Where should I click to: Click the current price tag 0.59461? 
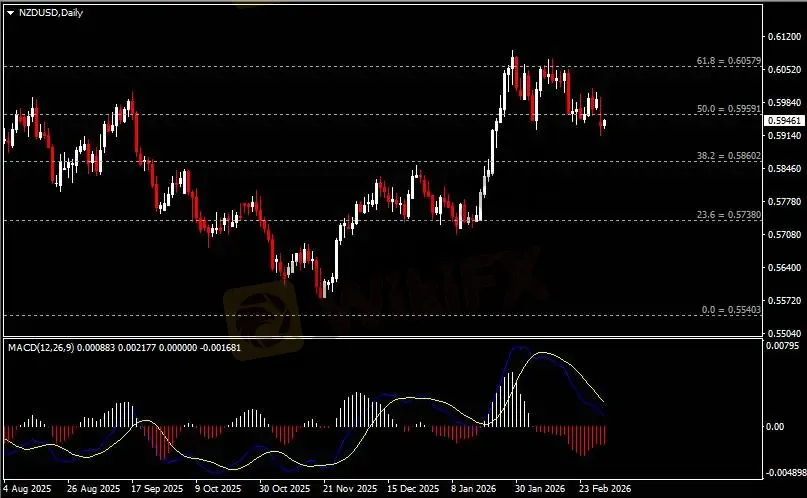point(784,121)
